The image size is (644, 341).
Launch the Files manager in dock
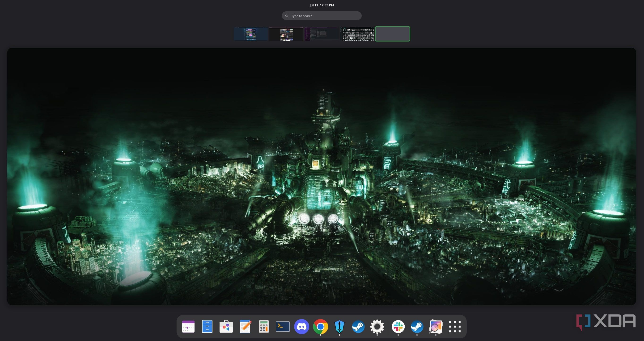pyautogui.click(x=207, y=327)
